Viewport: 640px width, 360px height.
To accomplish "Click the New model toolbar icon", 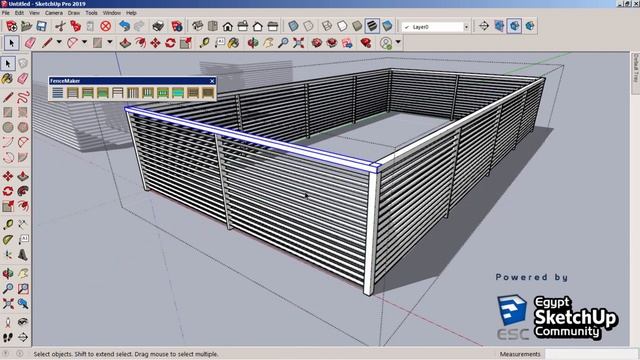I will click(11, 27).
